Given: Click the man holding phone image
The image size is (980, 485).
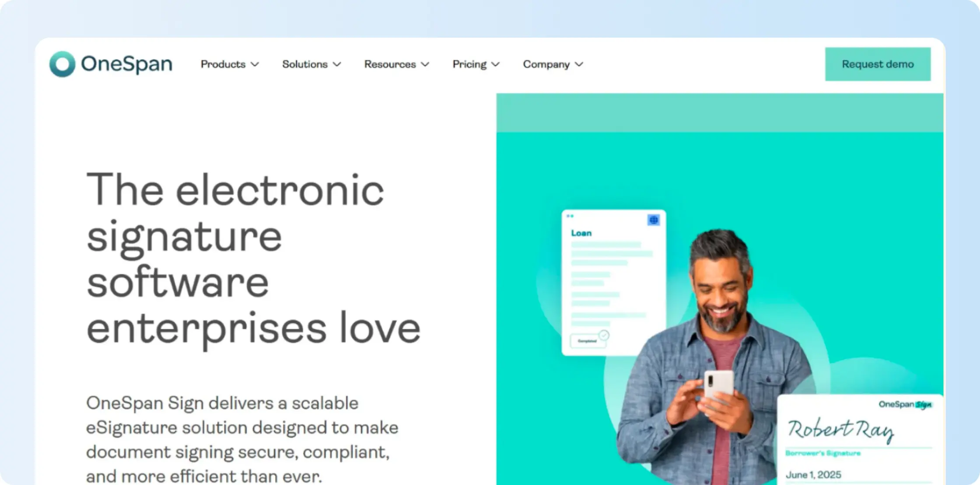Looking at the screenshot, I should point(717,357).
